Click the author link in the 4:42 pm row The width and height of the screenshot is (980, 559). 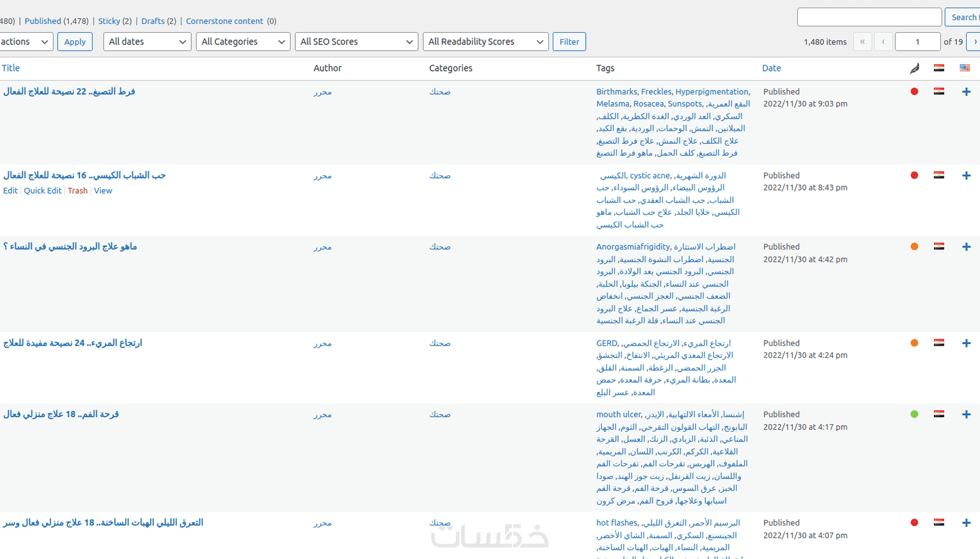click(323, 247)
